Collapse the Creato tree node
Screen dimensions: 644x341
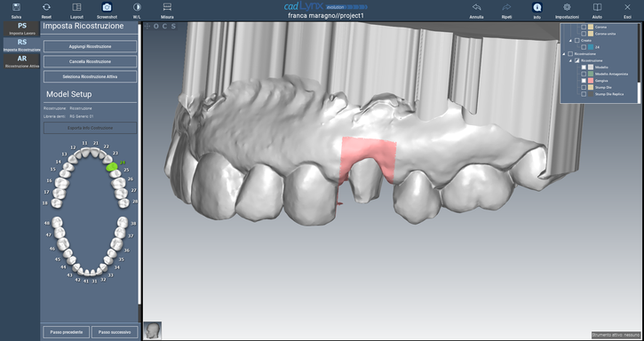click(x=570, y=41)
